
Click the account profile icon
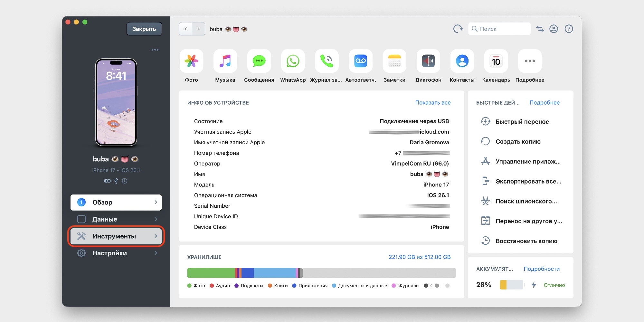point(554,29)
